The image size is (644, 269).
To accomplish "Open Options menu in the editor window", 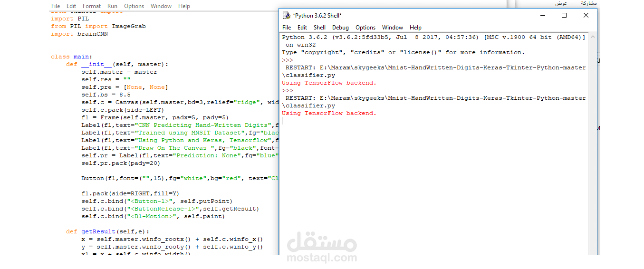I will coord(134,6).
